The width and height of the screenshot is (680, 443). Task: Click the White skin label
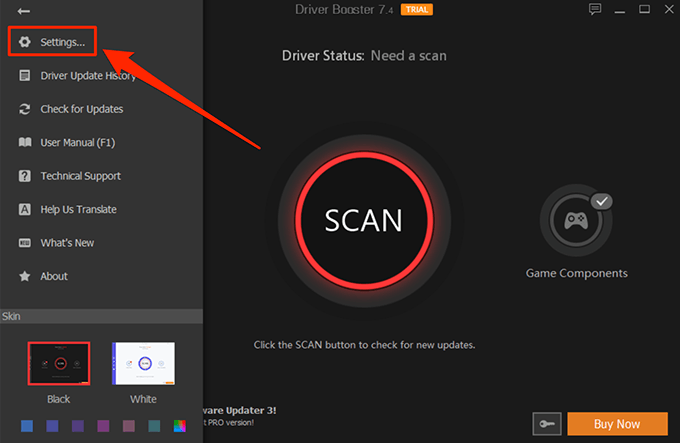[144, 399]
